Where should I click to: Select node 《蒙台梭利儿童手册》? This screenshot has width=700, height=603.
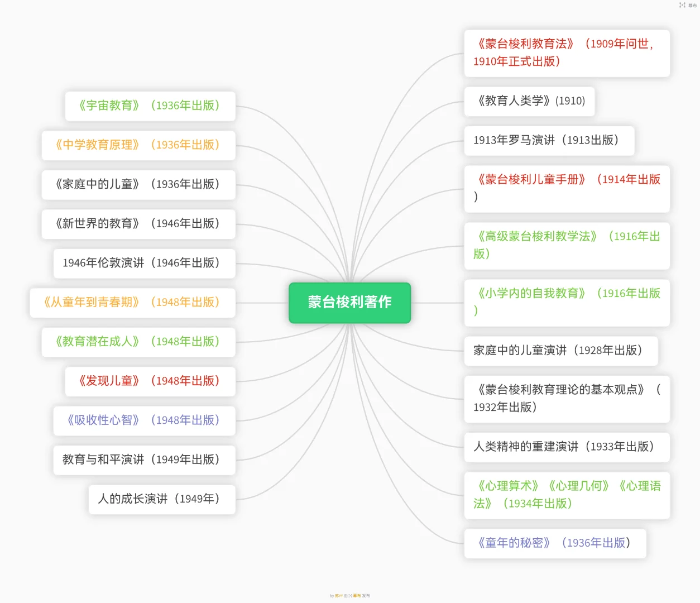click(x=567, y=189)
